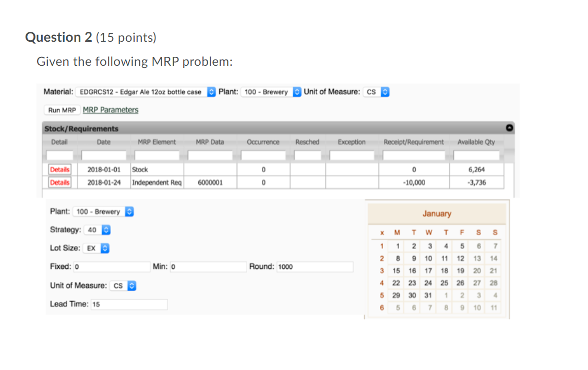
Task: Click Details for the Independent Req row
Action: pyautogui.click(x=59, y=182)
